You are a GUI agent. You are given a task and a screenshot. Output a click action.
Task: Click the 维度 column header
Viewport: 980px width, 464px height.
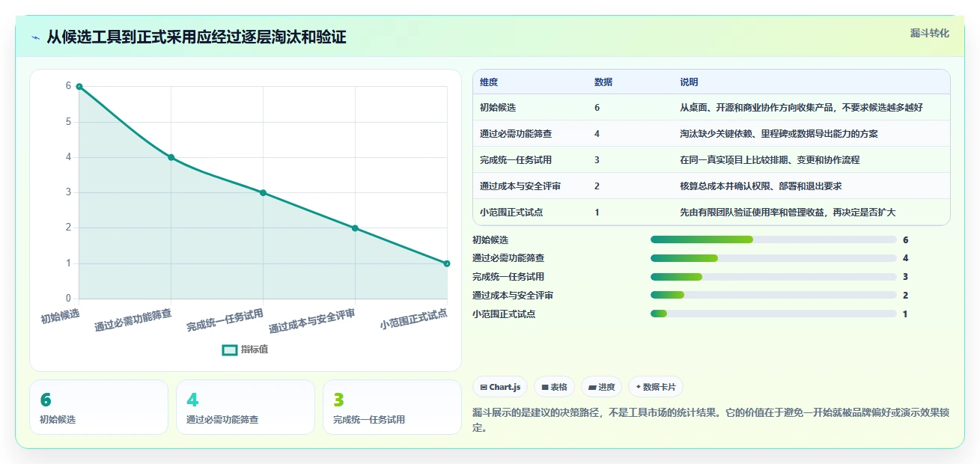click(x=489, y=82)
